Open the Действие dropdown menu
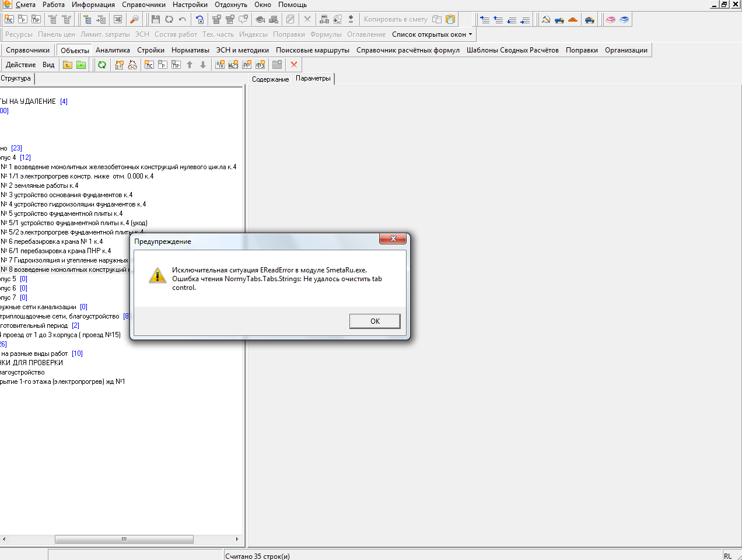The height and width of the screenshot is (560, 742). pyautogui.click(x=20, y=65)
